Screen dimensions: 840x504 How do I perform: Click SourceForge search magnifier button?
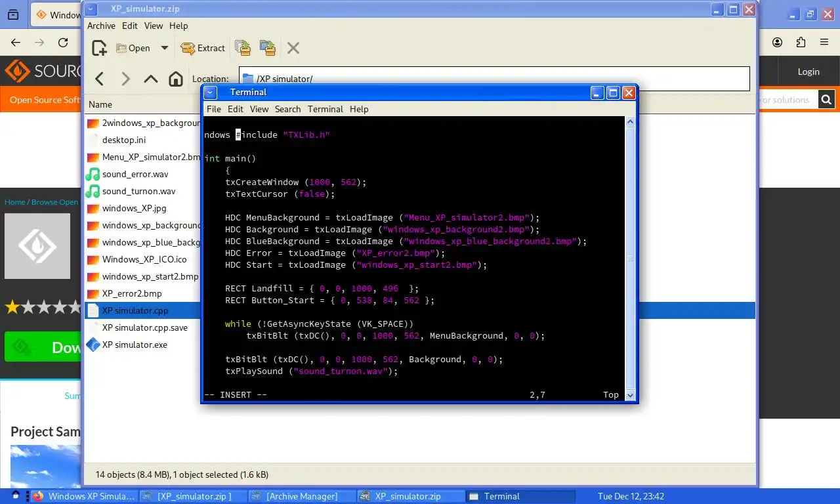(827, 100)
